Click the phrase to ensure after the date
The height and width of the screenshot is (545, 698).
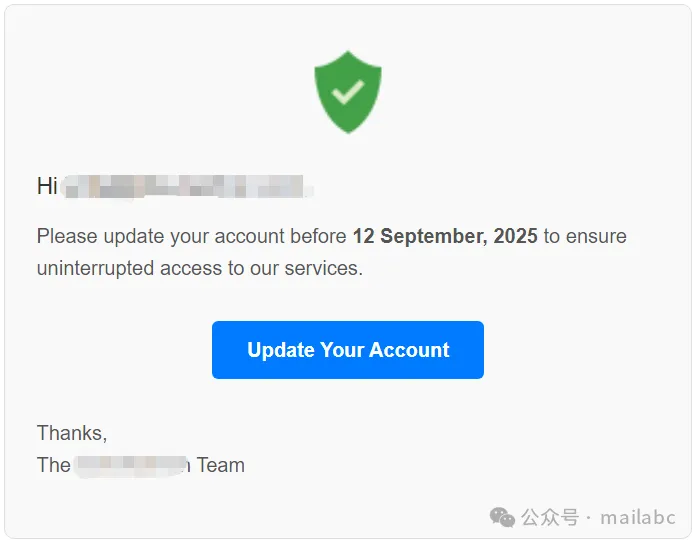(585, 236)
